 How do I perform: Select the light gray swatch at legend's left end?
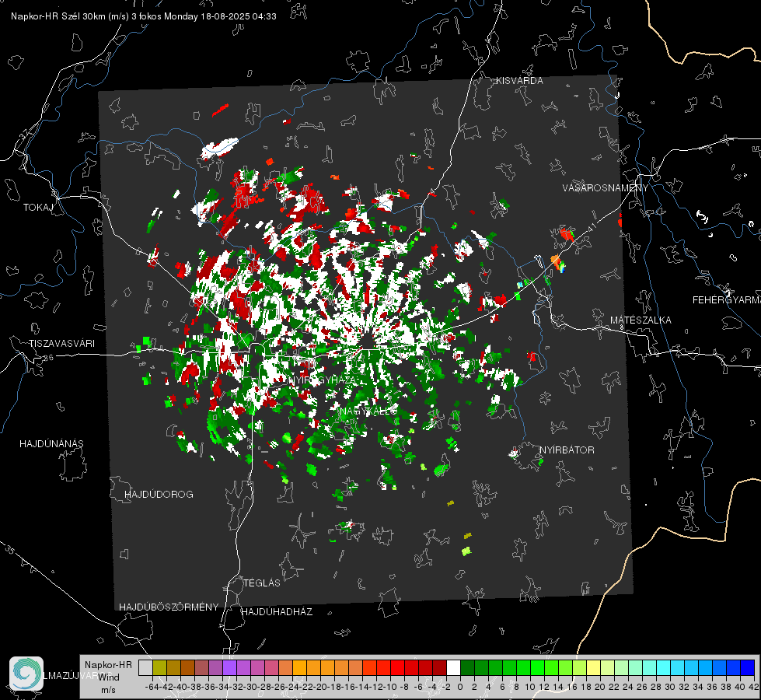click(x=145, y=667)
